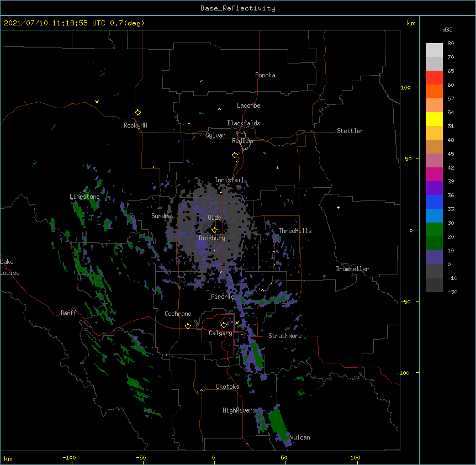This screenshot has height=465, width=476.
Task: Click the yellow diamond marker above Calgary
Action: click(x=224, y=325)
